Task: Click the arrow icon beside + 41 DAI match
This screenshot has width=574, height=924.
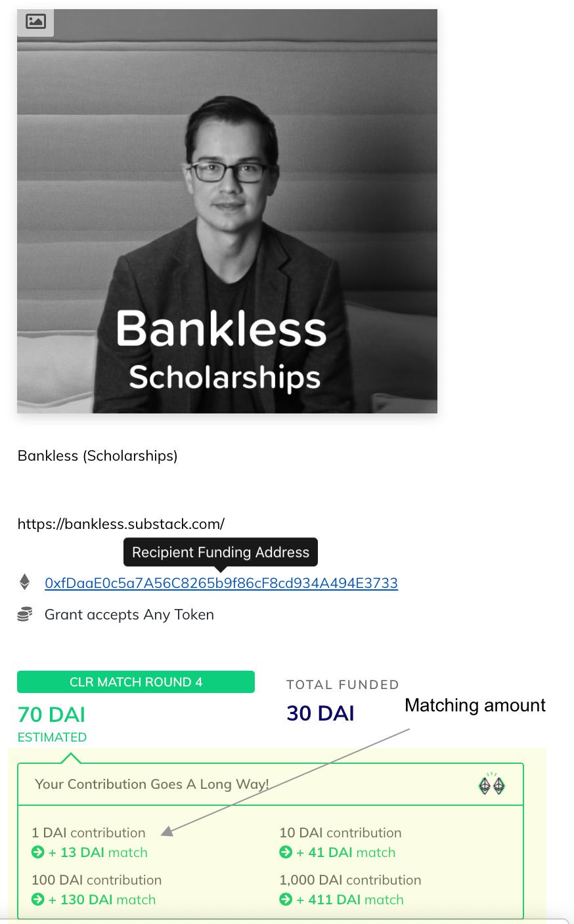Action: (x=286, y=852)
